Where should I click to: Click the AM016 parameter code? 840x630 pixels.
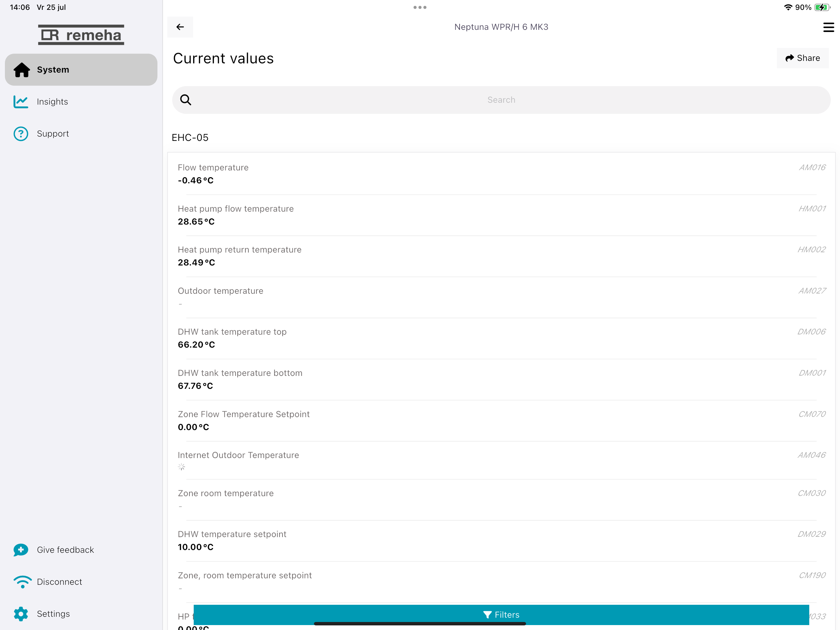[x=812, y=168]
